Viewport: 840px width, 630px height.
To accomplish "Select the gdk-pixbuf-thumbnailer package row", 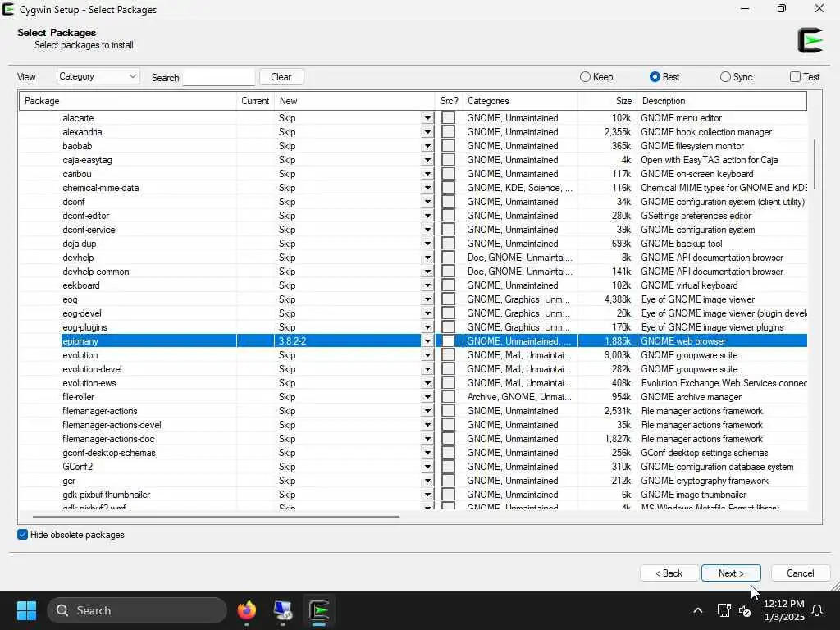I will pyautogui.click(x=413, y=495).
